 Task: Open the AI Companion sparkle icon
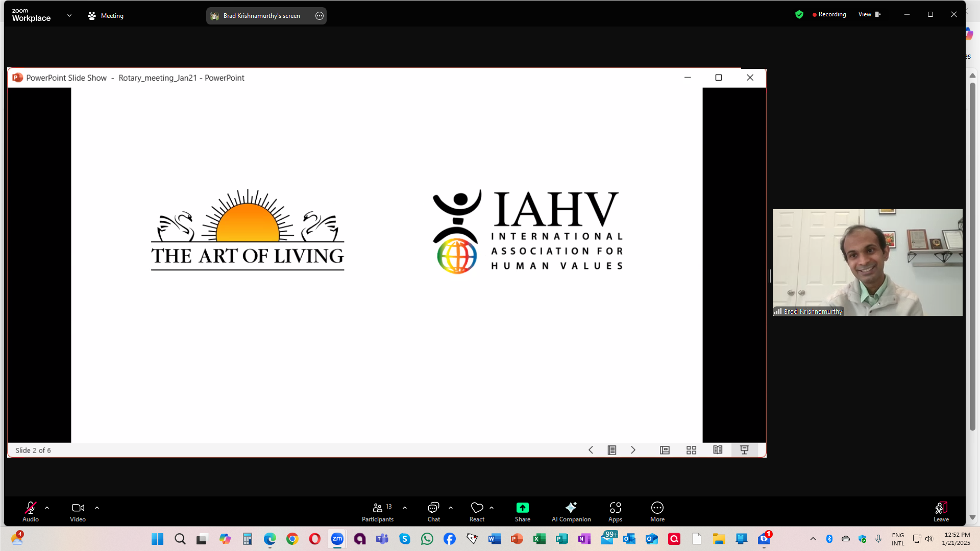pyautogui.click(x=571, y=508)
